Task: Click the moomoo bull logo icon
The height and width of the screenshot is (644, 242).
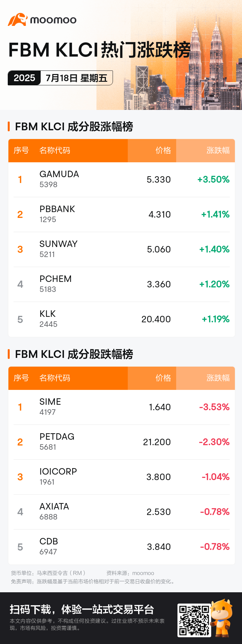Action: coord(17,20)
